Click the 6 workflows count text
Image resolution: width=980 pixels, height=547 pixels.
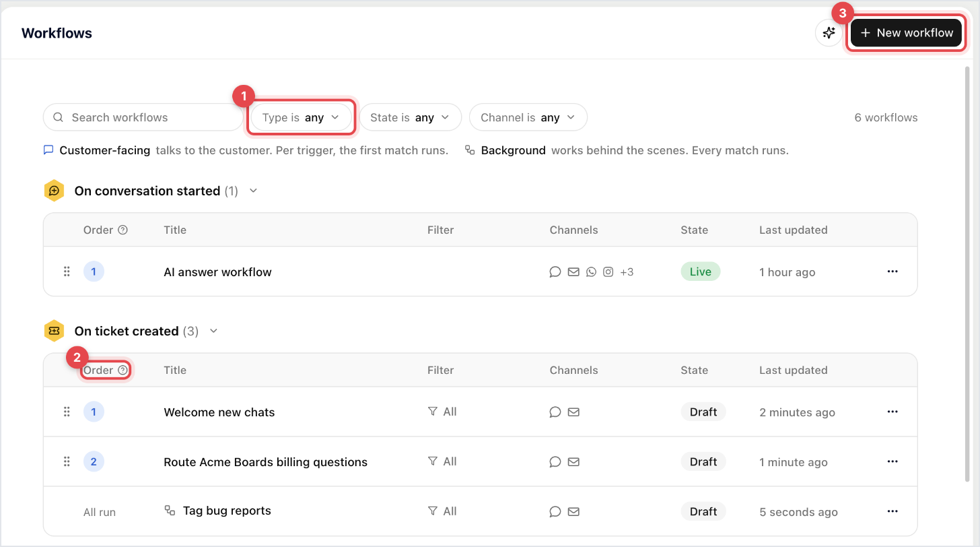point(886,117)
